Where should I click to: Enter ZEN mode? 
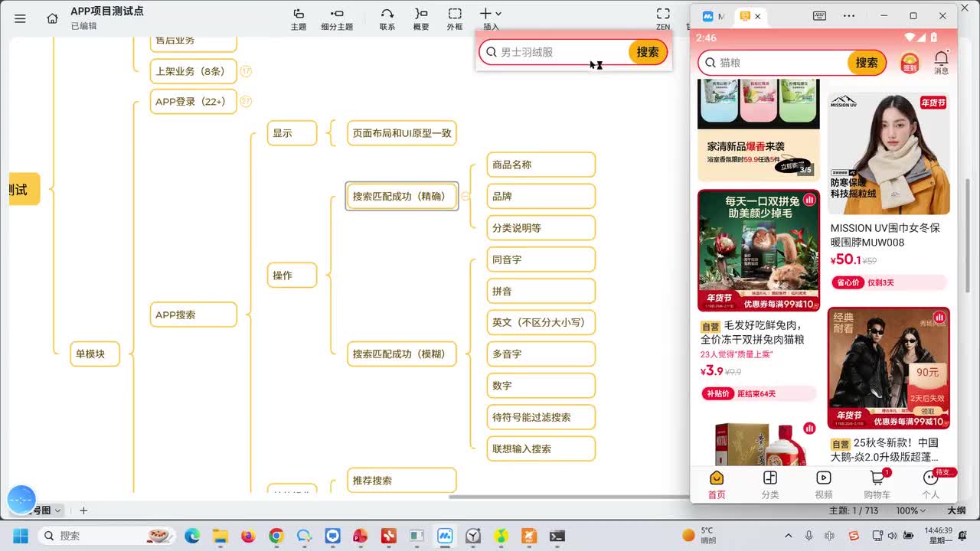coord(663,19)
